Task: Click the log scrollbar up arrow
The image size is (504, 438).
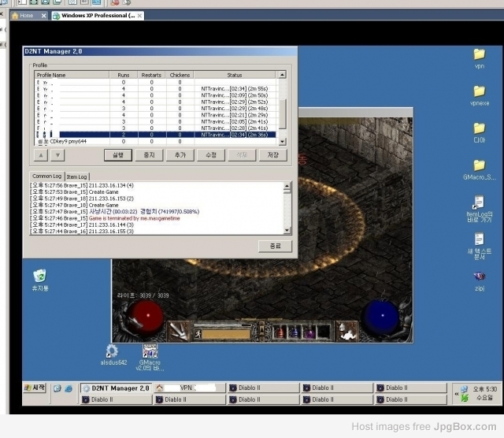Action: (x=287, y=185)
